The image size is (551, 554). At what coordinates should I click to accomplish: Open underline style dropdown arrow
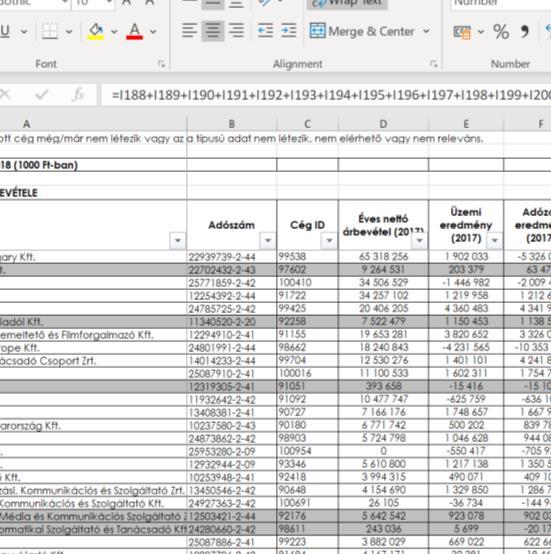tap(24, 31)
